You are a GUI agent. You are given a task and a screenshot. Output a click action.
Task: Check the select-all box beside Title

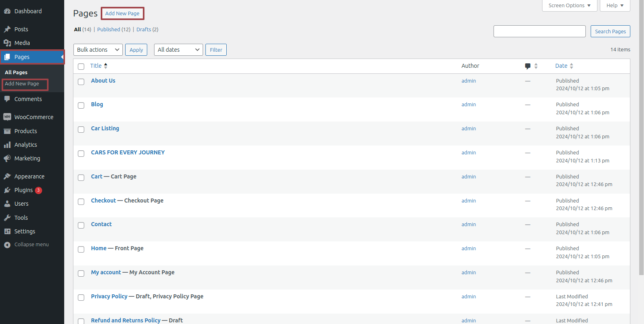pos(81,67)
